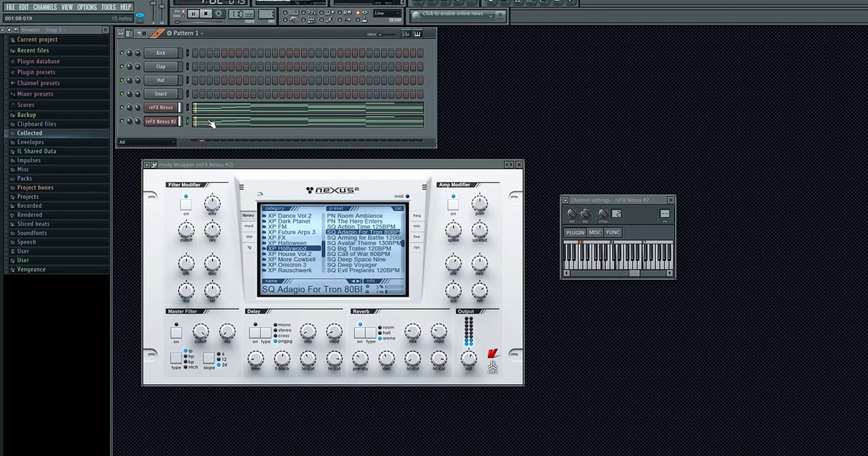Click the download icon beside online news
868x456 pixels.
pos(500,16)
